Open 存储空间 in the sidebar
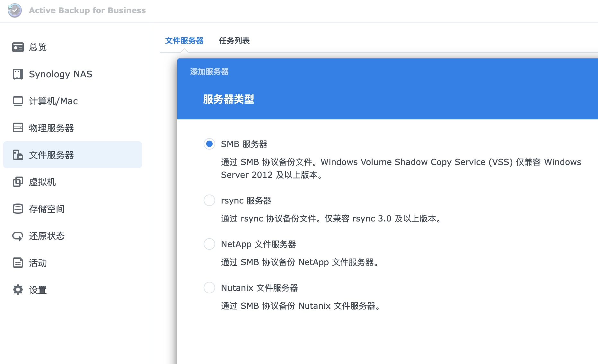 pos(73,209)
